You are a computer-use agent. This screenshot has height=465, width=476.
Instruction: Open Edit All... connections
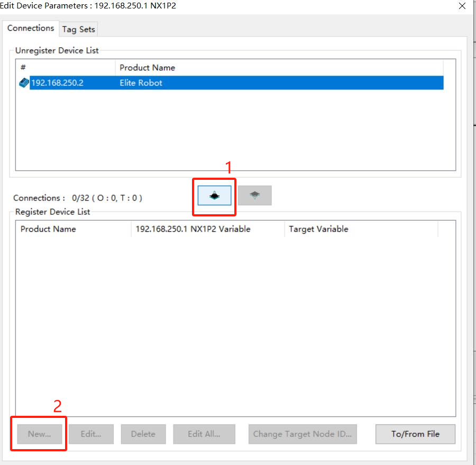click(204, 434)
